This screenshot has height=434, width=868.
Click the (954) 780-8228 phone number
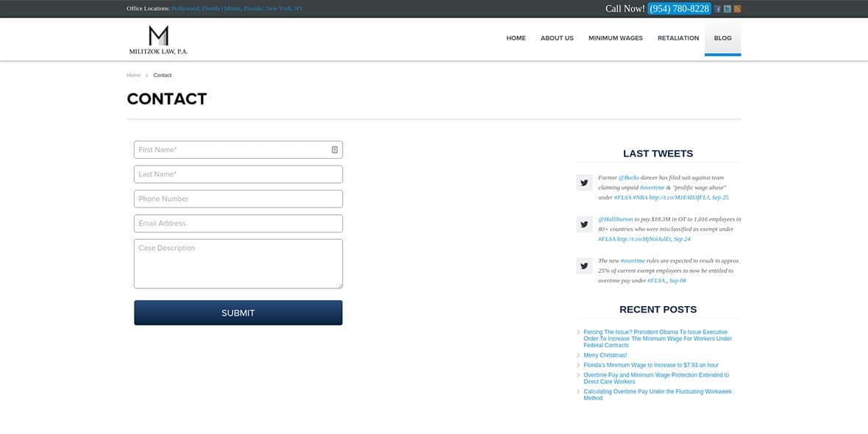click(679, 9)
